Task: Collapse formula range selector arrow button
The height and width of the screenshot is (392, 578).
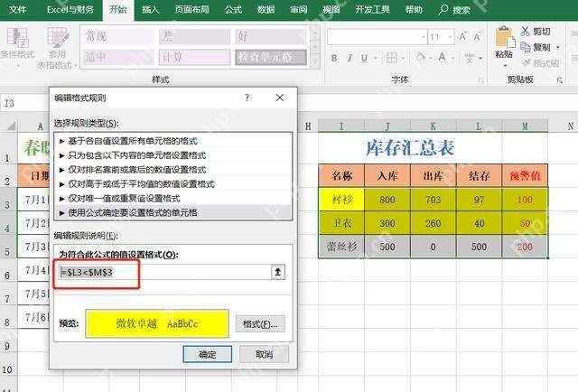Action: 278,272
